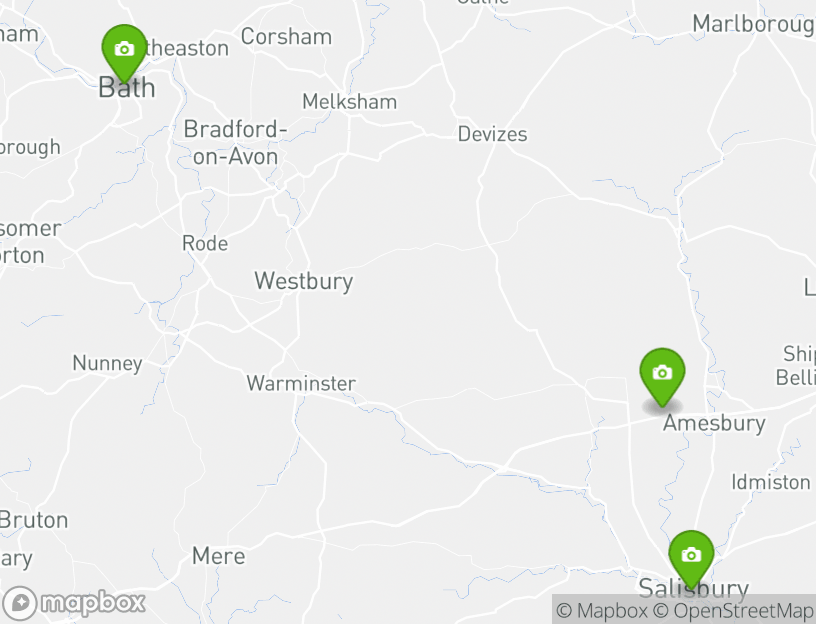Click the Bruton label on map
Image resolution: width=816 pixels, height=624 pixels.
[33, 520]
